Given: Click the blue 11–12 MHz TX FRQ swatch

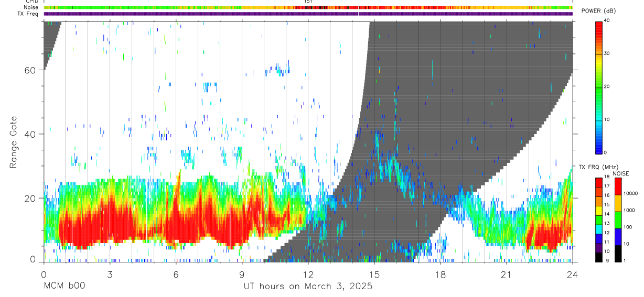Looking at the screenshot, I should tap(599, 239).
